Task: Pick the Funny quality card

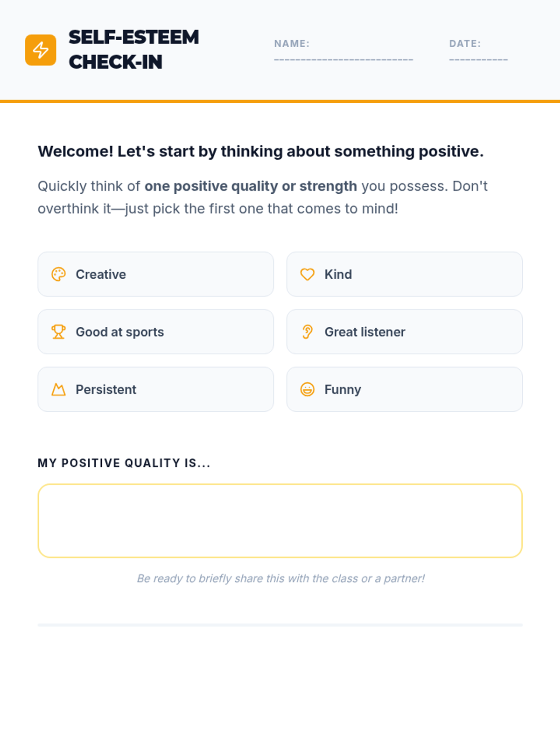Action: click(404, 389)
